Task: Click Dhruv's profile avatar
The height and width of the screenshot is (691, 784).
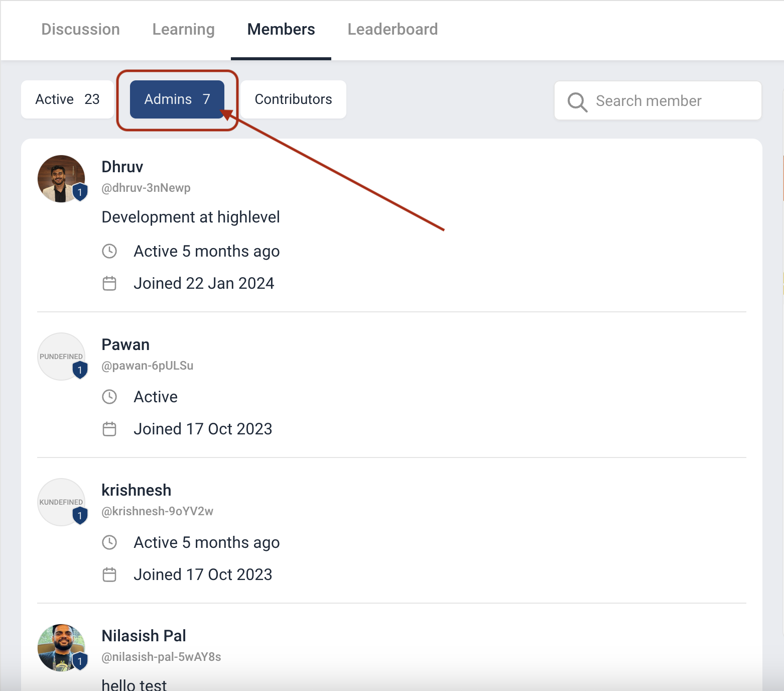Action: point(61,179)
